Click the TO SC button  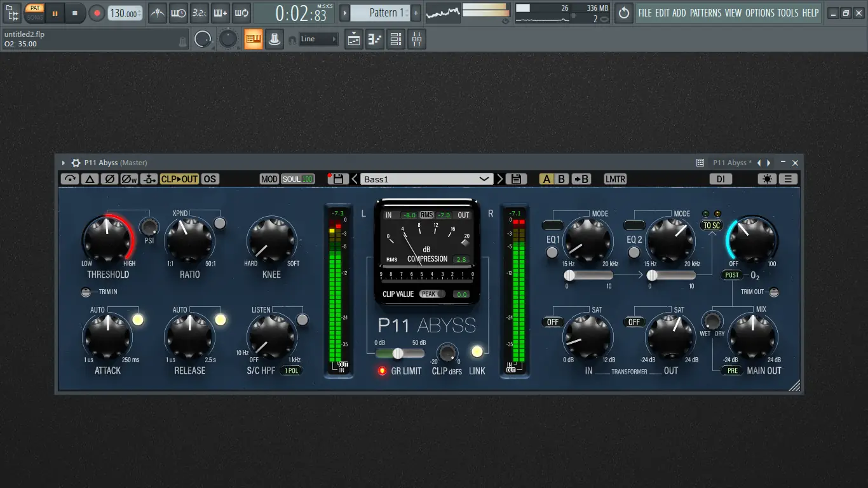712,226
